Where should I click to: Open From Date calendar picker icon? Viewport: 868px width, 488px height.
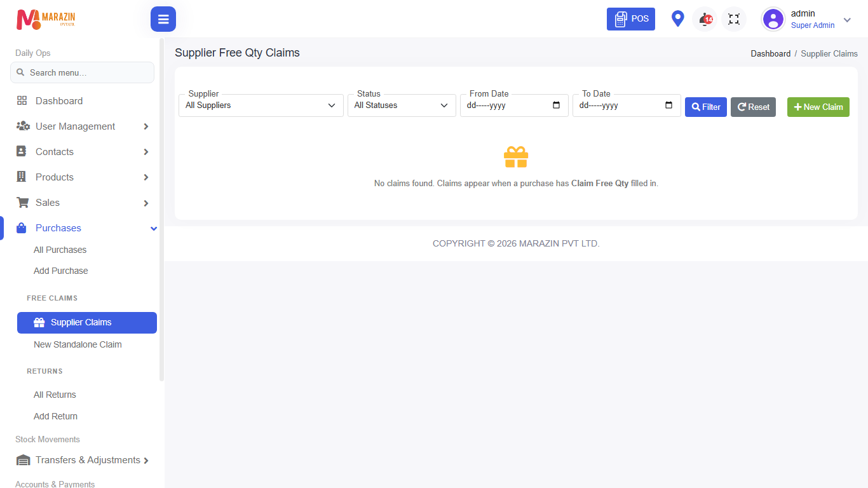point(557,105)
